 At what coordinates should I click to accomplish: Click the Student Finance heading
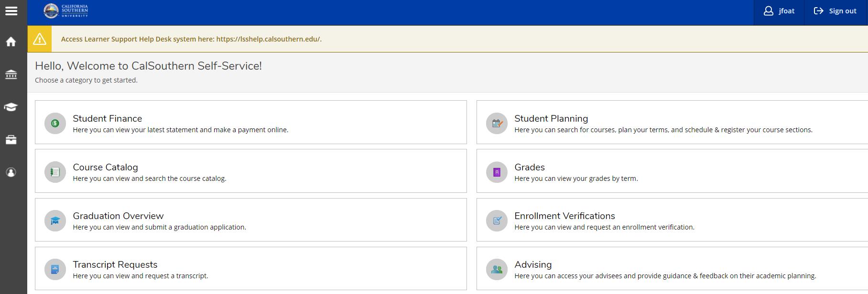click(x=107, y=118)
